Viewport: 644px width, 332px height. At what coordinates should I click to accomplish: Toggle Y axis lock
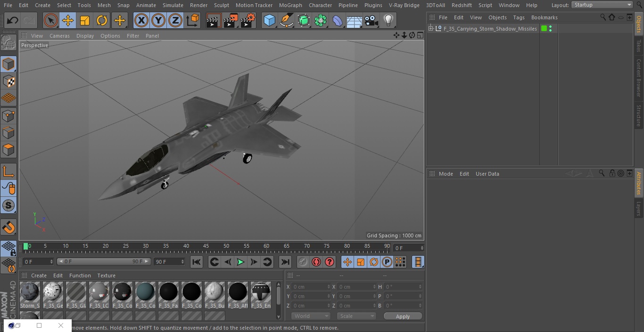tap(158, 20)
